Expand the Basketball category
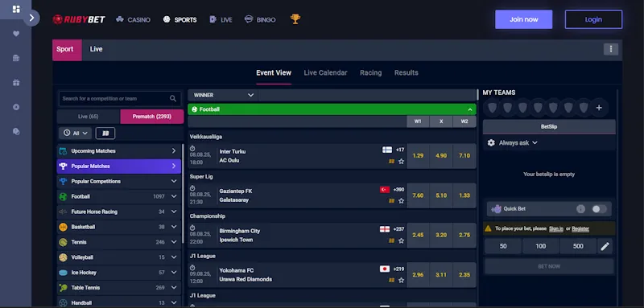Screen dimensions: 644x308 click(118, 227)
